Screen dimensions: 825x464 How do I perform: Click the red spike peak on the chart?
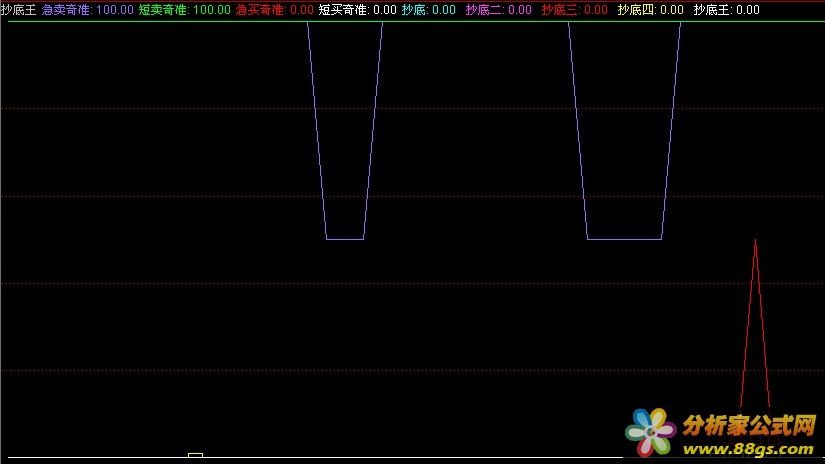[x=755, y=241]
